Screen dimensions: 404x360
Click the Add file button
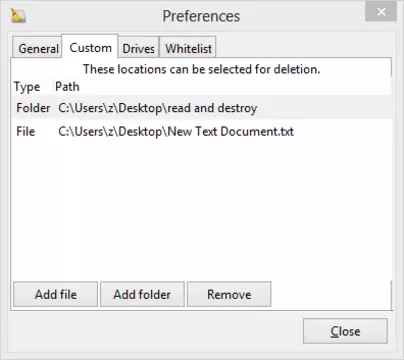coord(56,294)
